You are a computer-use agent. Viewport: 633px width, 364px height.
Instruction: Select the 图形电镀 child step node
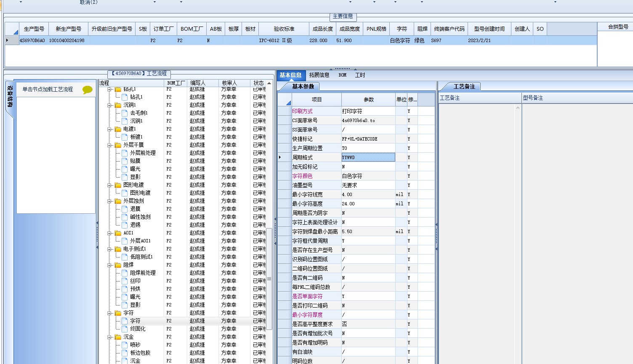click(x=140, y=193)
